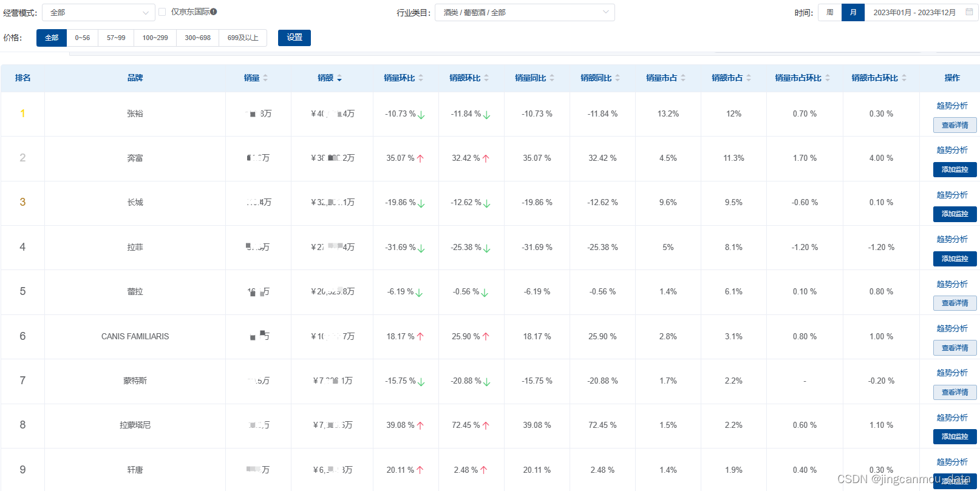Screen dimensions: 980x491
Task: Sort table by 销额 column
Action: (339, 78)
